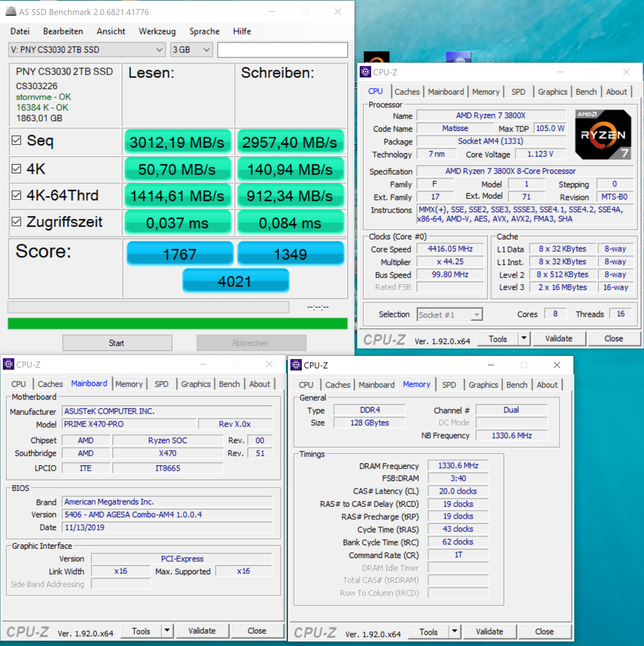Open Tools dropdown arrow in Memory window
The image size is (644, 646).
454,631
